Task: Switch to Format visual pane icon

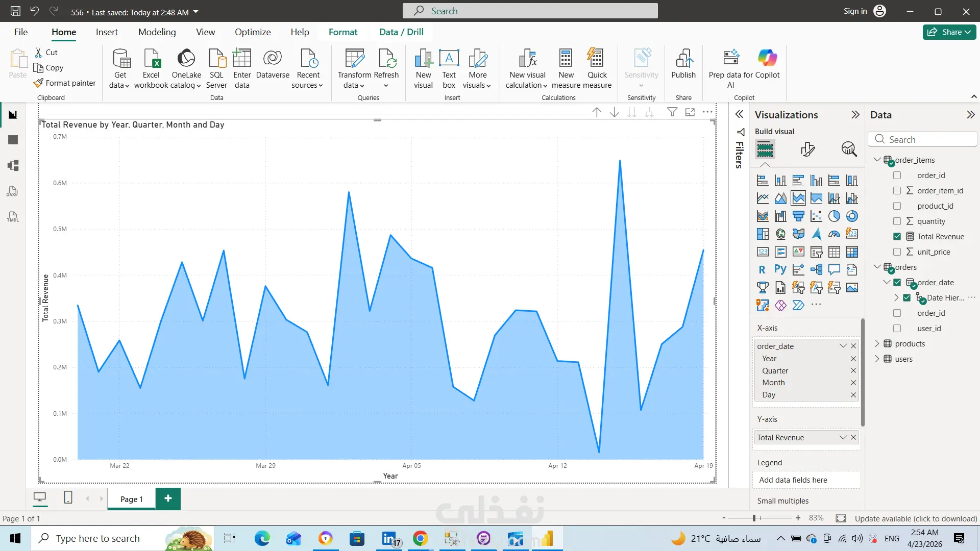Action: (x=808, y=149)
